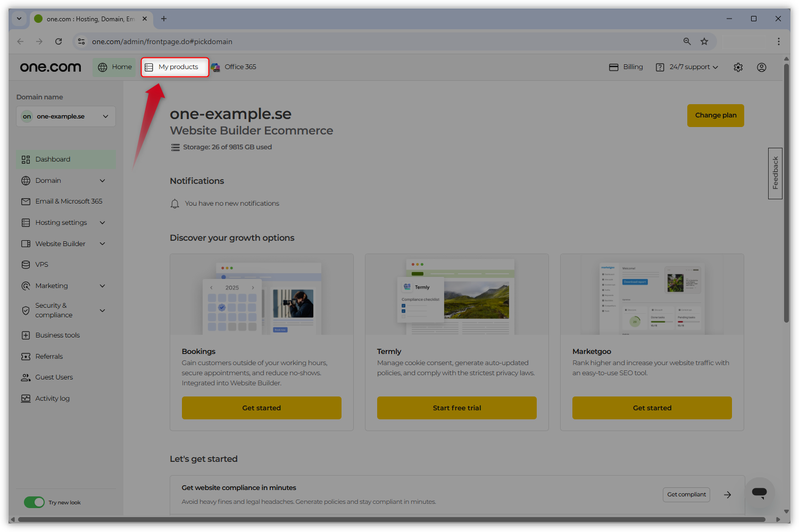Click the Marketgoo card illustration
The image size is (799, 532).
pos(652,294)
